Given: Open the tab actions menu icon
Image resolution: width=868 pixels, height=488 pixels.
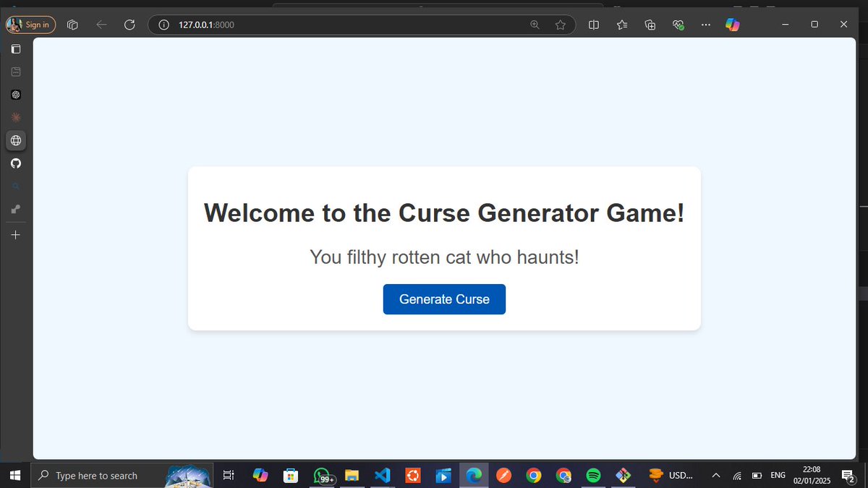Looking at the screenshot, I should point(72,25).
